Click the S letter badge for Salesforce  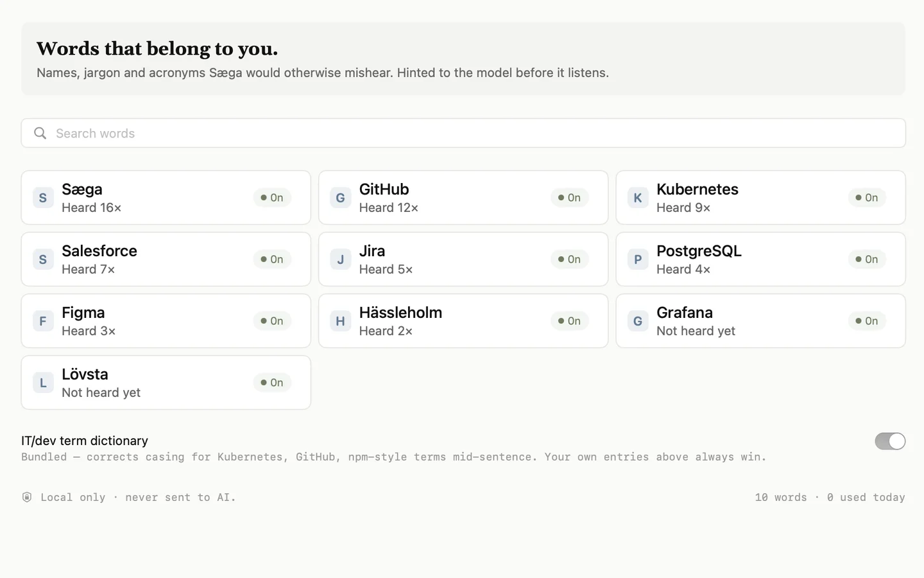[43, 259]
